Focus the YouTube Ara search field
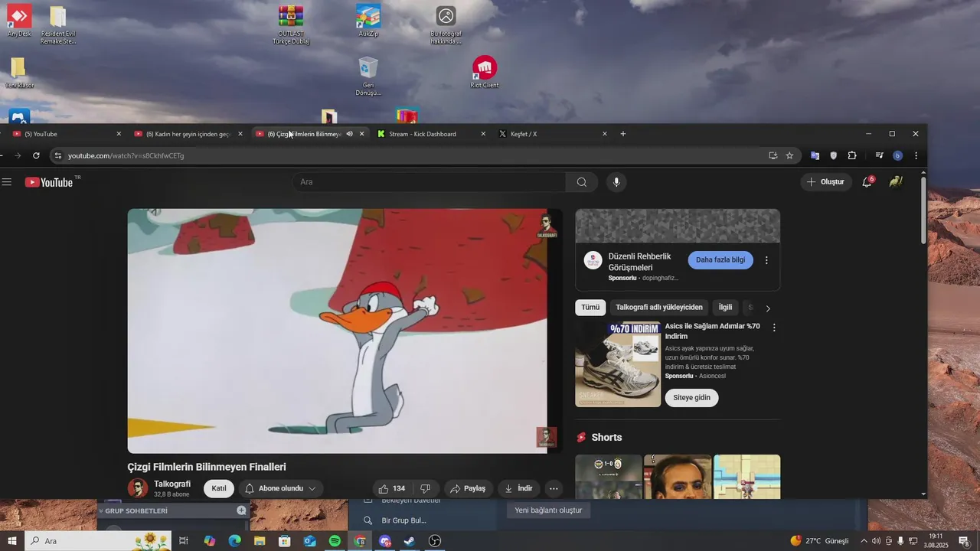This screenshot has height=551, width=980. (429, 182)
